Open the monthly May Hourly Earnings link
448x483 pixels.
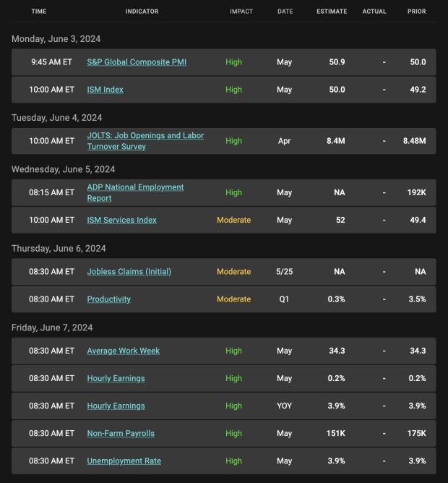click(116, 378)
